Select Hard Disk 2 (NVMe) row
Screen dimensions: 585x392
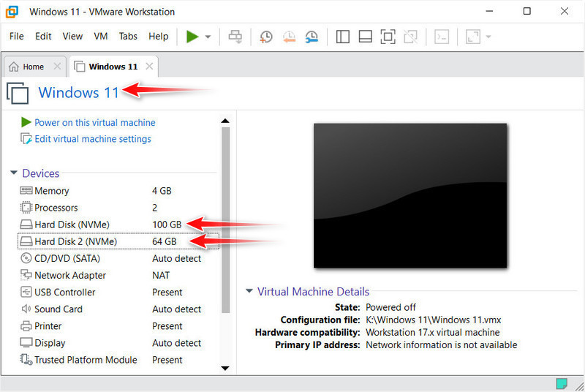[118, 241]
